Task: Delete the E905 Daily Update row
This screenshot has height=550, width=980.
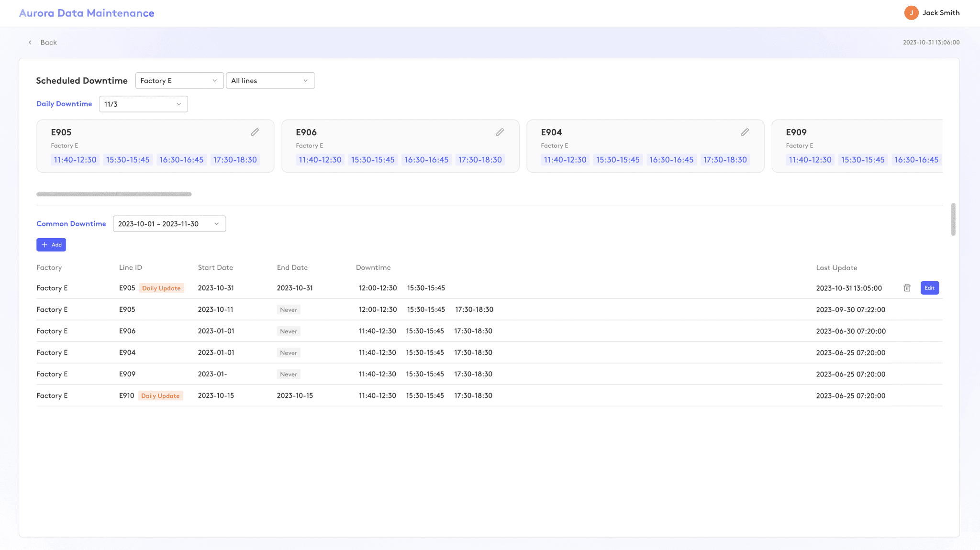Action: click(x=907, y=288)
